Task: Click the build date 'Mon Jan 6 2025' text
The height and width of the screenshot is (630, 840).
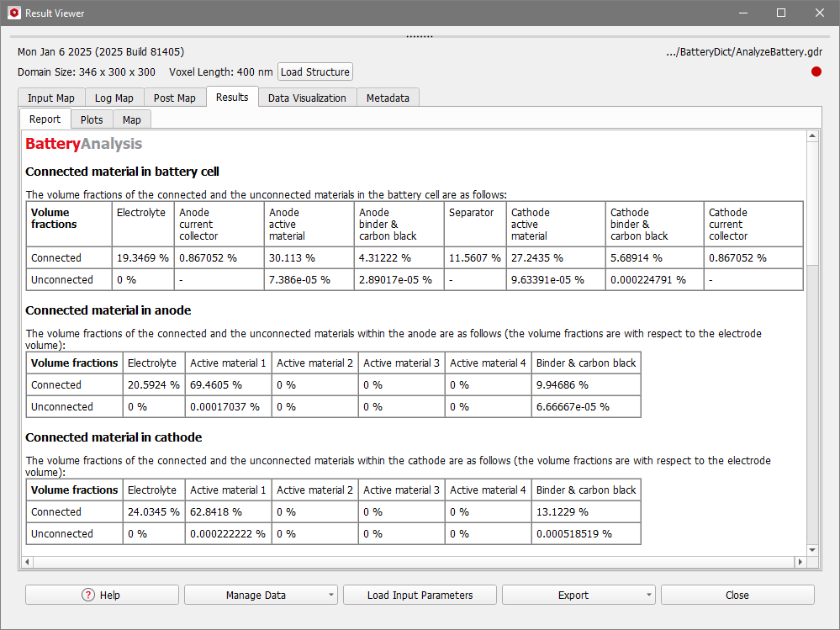Action: click(54, 52)
